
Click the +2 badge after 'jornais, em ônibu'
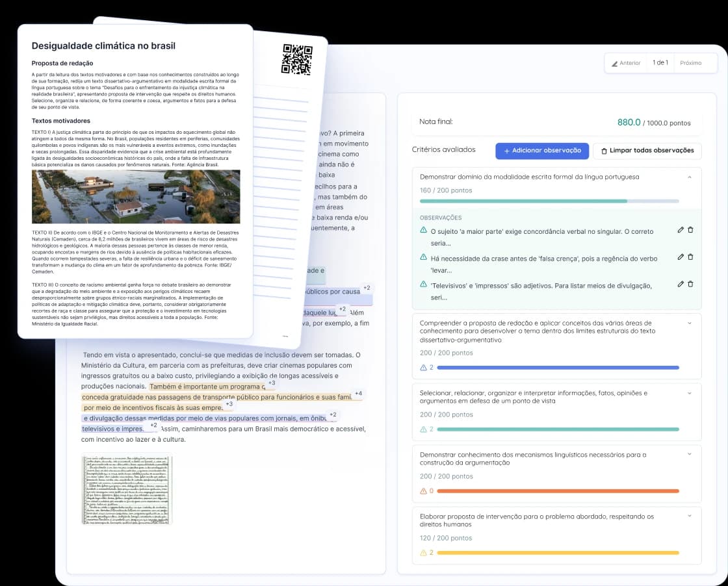[333, 414]
